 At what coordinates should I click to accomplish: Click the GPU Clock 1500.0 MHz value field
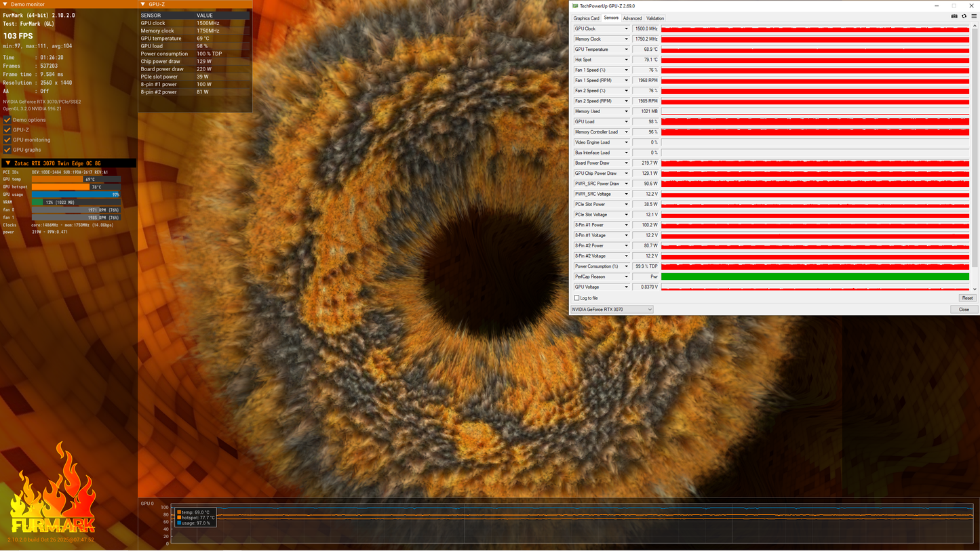[x=646, y=28]
